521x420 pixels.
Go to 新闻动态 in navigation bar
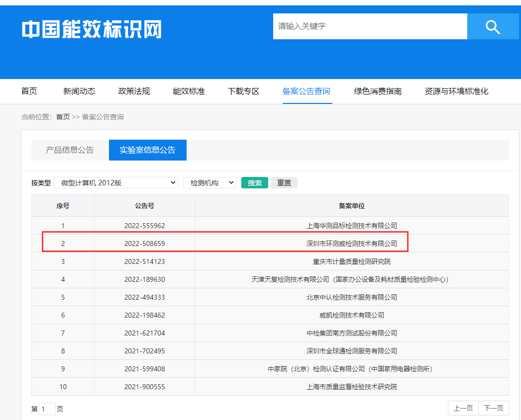point(79,91)
